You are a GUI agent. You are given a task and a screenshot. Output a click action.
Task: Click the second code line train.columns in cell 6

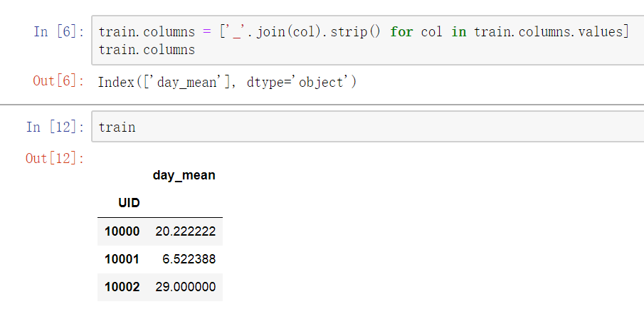coord(147,50)
